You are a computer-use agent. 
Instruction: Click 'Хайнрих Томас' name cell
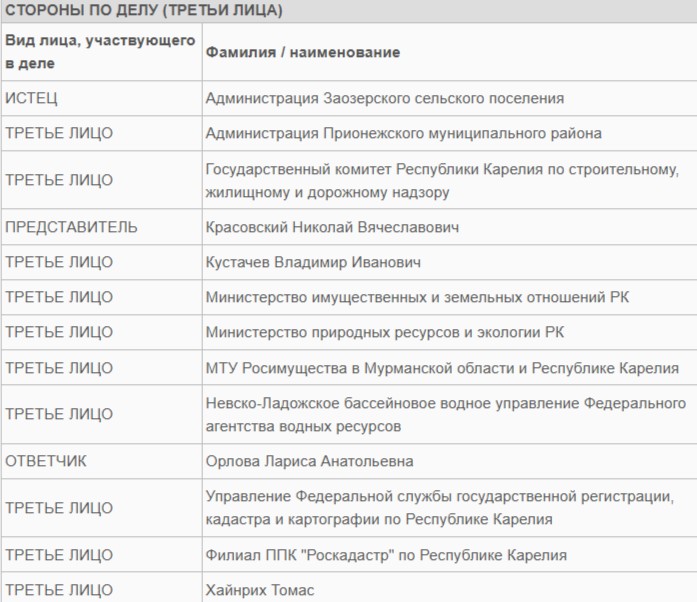point(259,590)
